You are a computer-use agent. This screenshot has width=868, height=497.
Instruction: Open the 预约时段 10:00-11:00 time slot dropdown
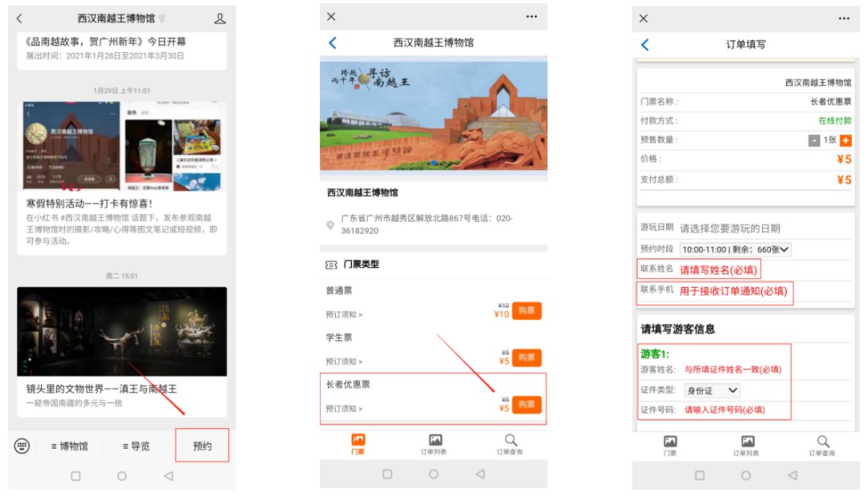tap(735, 249)
